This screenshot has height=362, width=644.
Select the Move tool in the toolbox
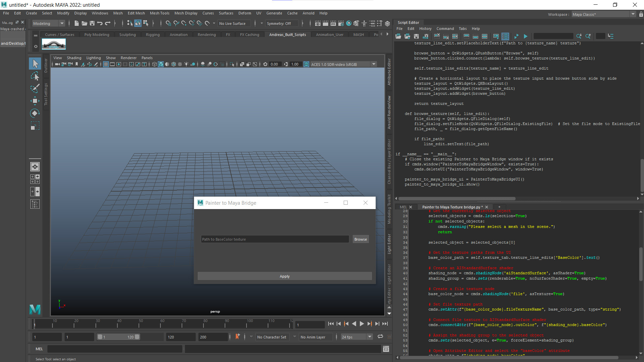35,100
